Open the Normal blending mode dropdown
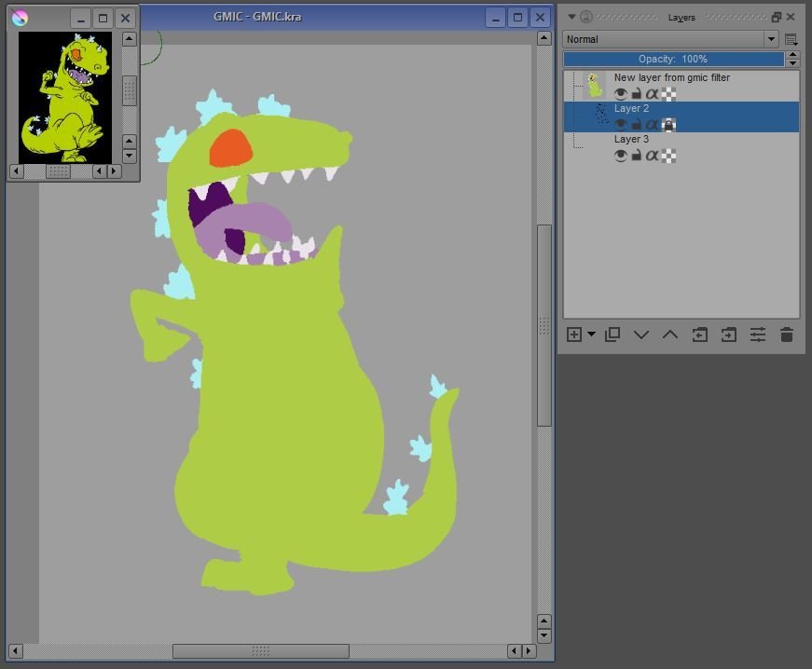812x669 pixels. [670, 39]
